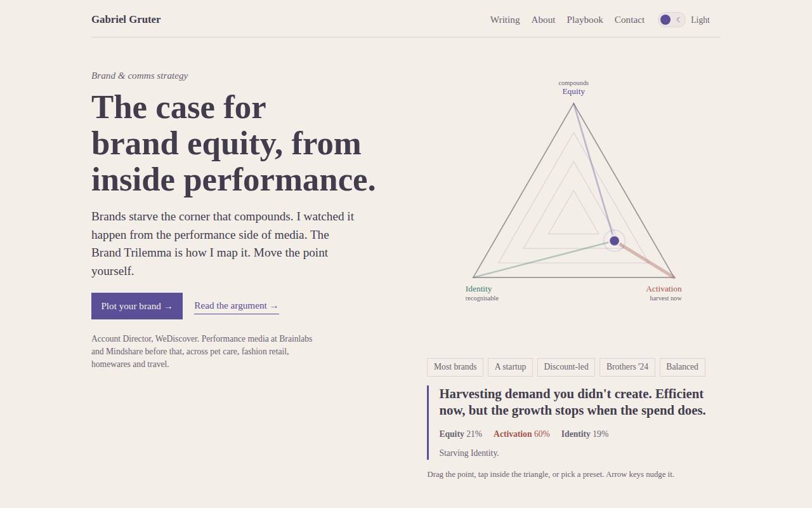The image size is (812, 508).
Task: Visit the Contact page
Action: pyautogui.click(x=629, y=20)
